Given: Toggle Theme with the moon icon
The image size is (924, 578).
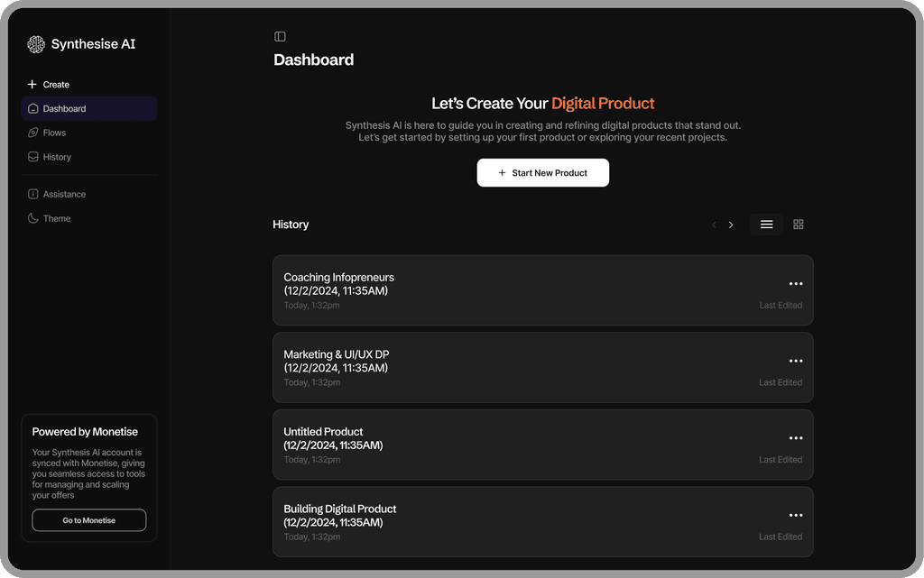Looking at the screenshot, I should click(x=33, y=218).
